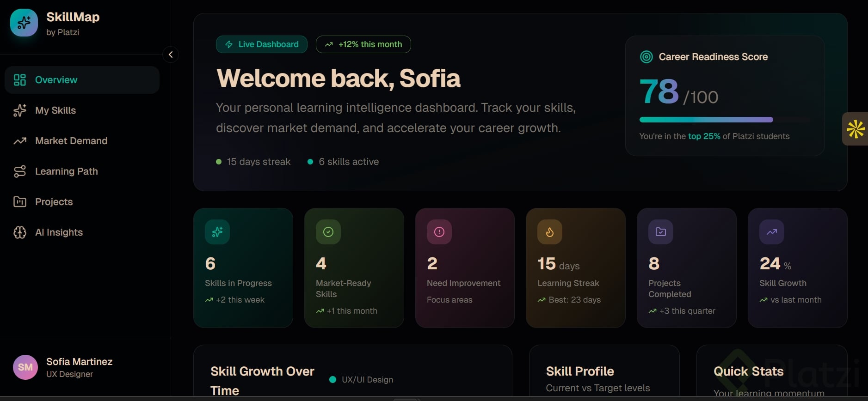The width and height of the screenshot is (868, 401).
Task: Click the +12% this month badge
Action: pos(363,44)
